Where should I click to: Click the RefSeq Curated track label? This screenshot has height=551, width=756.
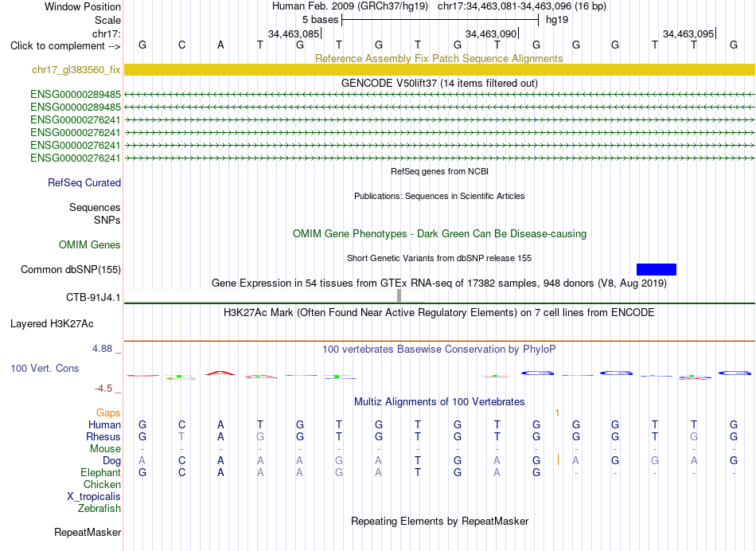pos(84,182)
